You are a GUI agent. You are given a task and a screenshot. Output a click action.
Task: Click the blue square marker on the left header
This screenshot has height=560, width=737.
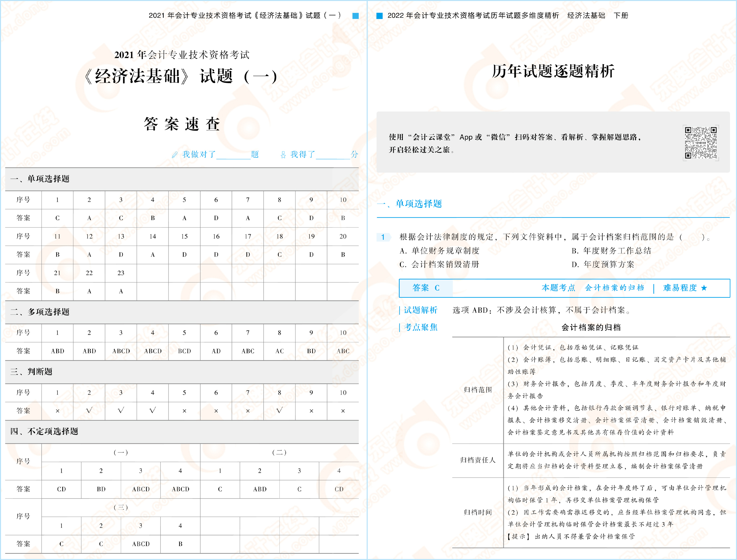356,15
